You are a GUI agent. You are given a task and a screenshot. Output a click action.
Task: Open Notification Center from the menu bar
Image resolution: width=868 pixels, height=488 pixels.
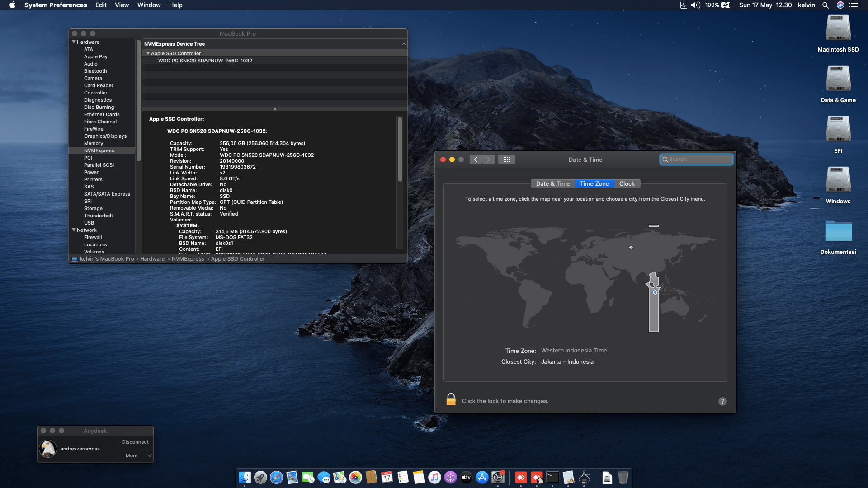(854, 5)
